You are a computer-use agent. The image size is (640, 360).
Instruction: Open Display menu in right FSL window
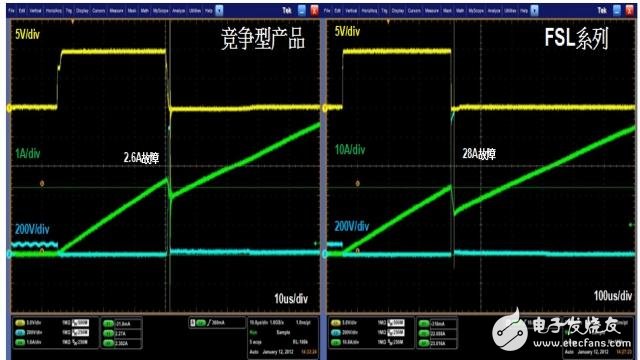398,11
